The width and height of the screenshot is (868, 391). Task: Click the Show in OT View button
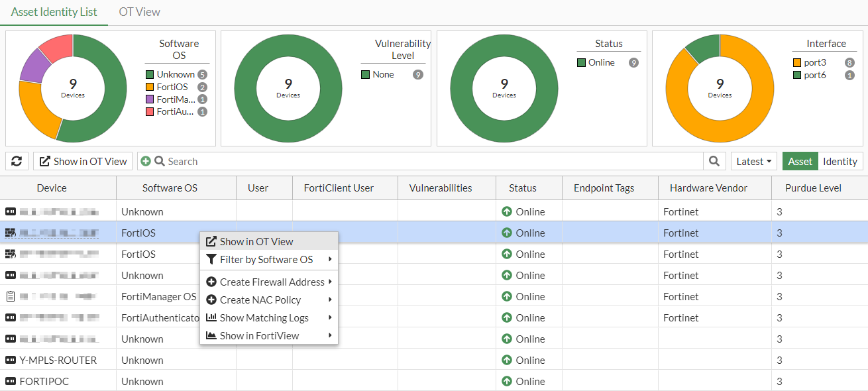pos(82,161)
